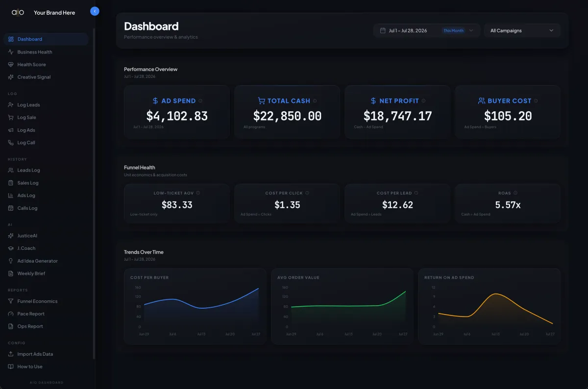
Task: Click the info icon beside ROAS
Action: coord(515,193)
